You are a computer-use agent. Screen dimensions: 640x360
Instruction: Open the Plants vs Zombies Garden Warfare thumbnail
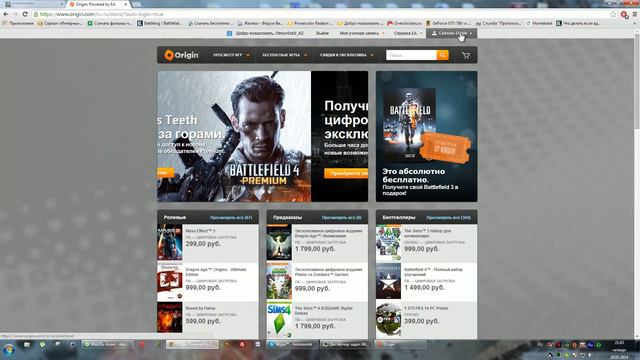pos(279,282)
